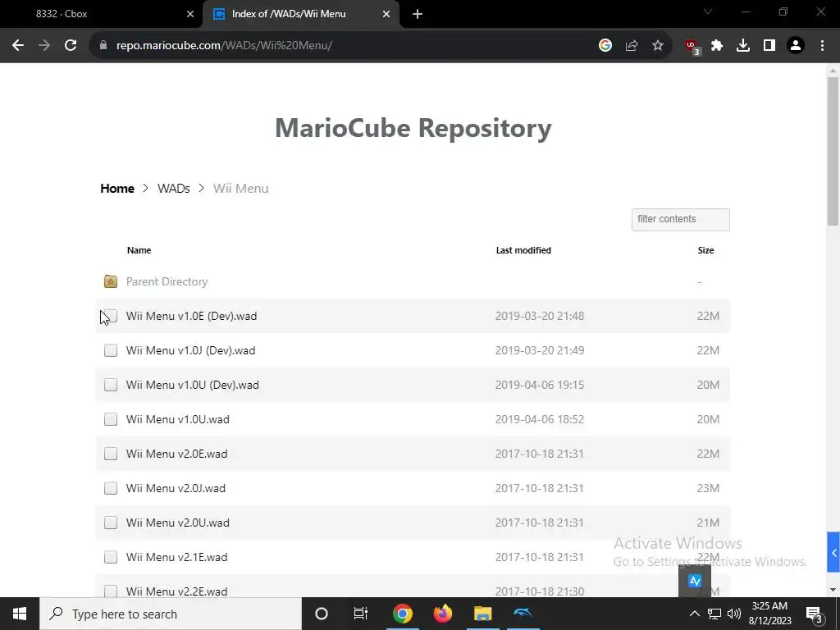Click the address bar URL
Viewport: 840px width, 630px height.
(224, 46)
